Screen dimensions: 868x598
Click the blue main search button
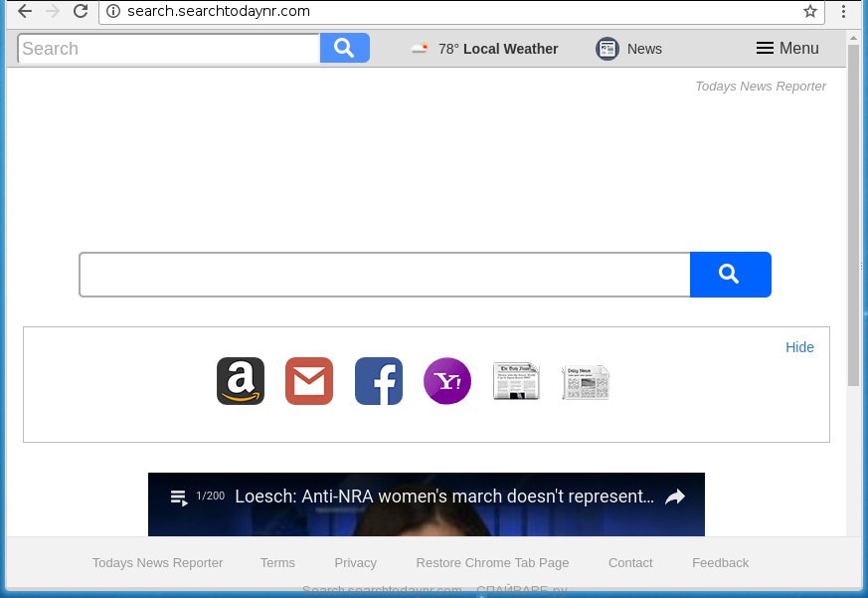point(730,275)
